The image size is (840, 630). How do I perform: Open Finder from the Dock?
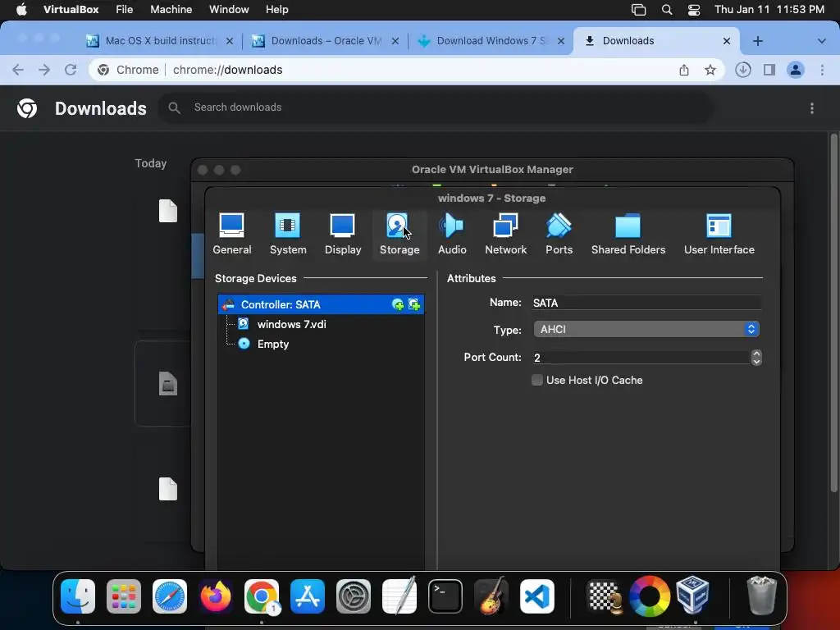pyautogui.click(x=78, y=596)
